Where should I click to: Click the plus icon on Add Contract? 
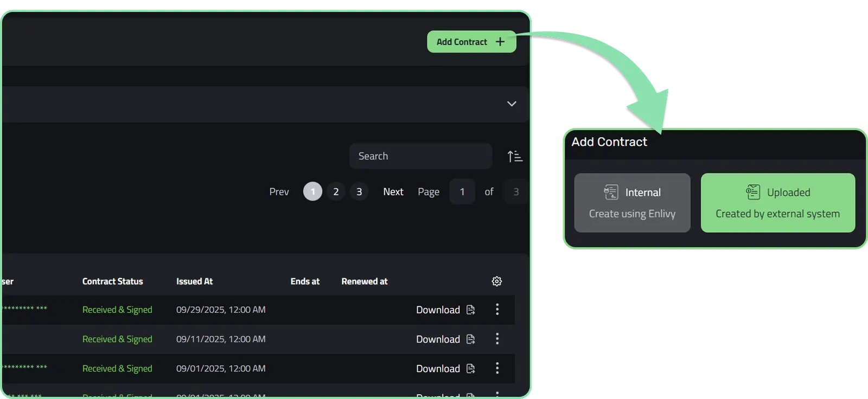coord(500,42)
